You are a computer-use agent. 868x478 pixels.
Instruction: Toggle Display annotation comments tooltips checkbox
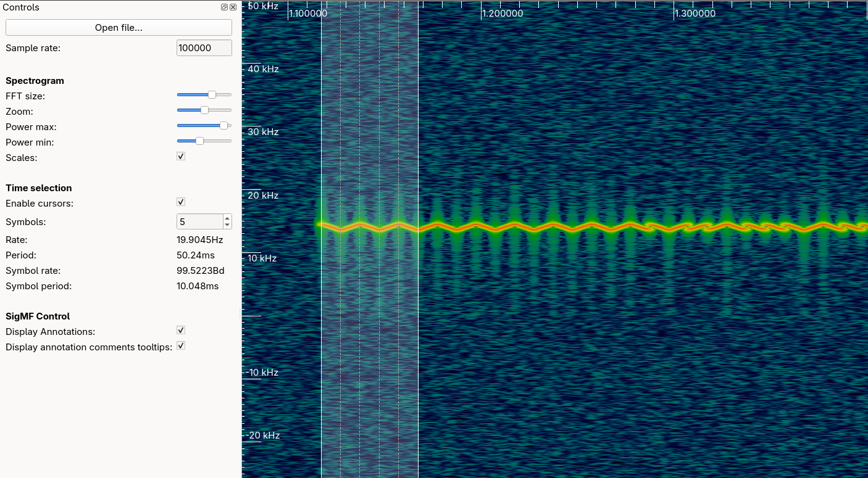click(x=181, y=346)
